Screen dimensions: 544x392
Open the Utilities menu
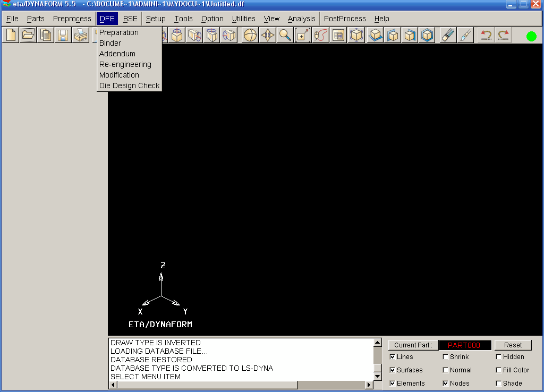point(243,19)
